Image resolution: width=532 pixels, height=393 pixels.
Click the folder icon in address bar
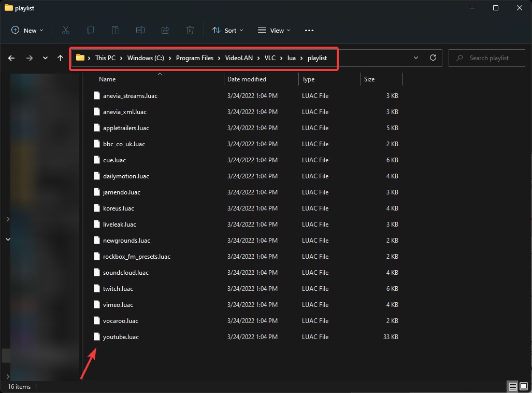click(x=80, y=58)
